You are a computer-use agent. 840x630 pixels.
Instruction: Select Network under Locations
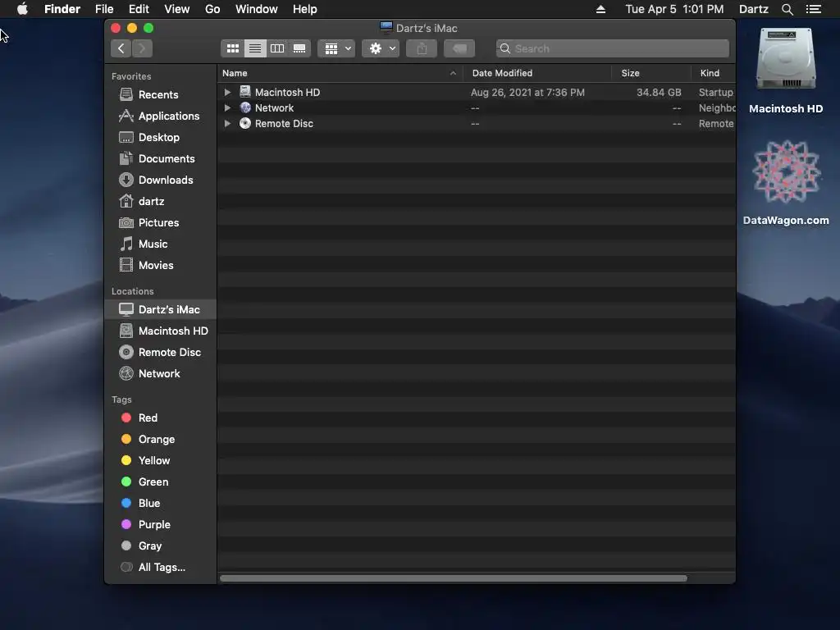(x=160, y=374)
